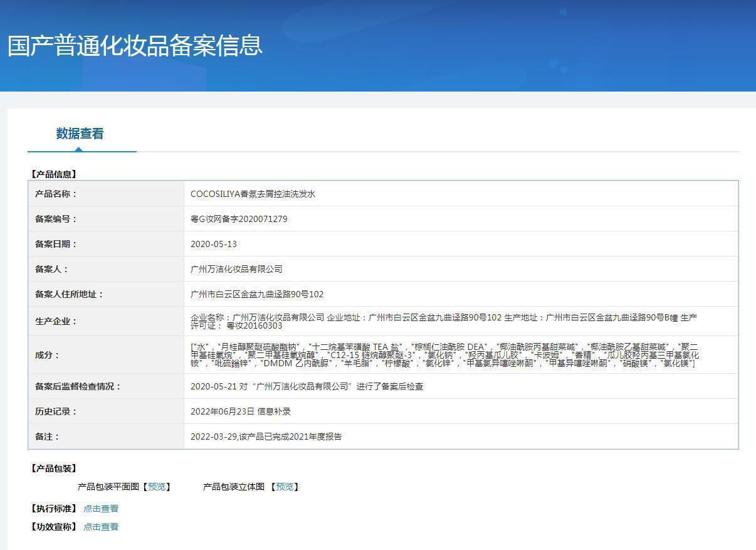The width and height of the screenshot is (756, 550).
Task: Click the 备案编号 value 粤G妆网备字2020071279
Action: 239,219
